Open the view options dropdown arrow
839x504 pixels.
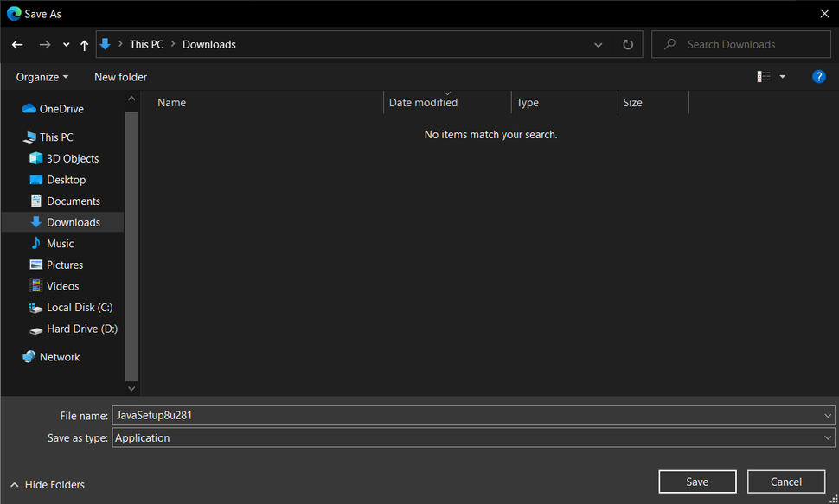[782, 77]
